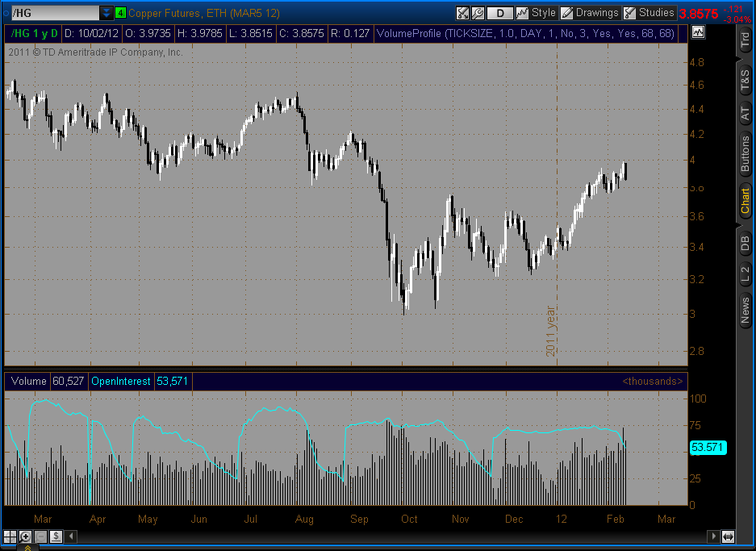Switch to the News side tab
This screenshot has height=551, width=756.
pyautogui.click(x=746, y=310)
